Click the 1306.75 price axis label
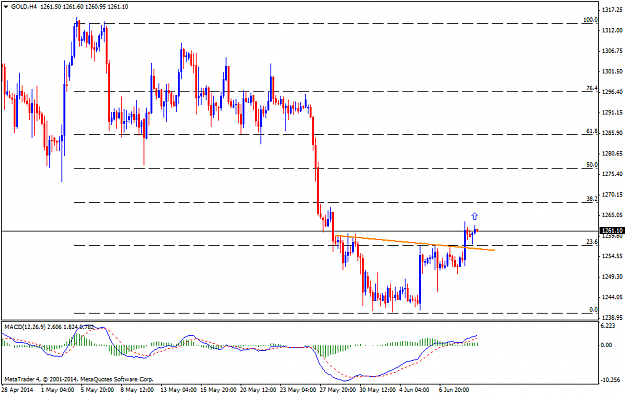This screenshot has height=395, width=625. (x=613, y=51)
